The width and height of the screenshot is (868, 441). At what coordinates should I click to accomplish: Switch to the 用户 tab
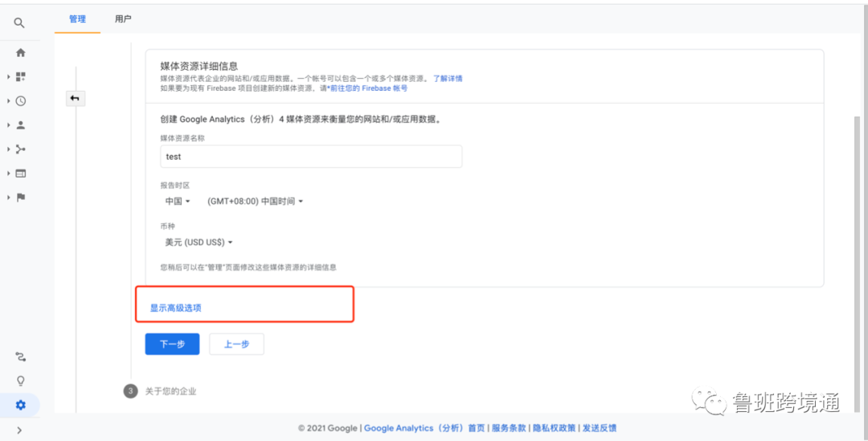point(123,18)
